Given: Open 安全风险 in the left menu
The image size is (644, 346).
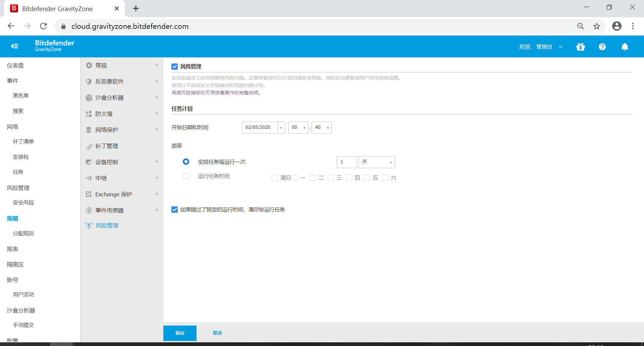Looking at the screenshot, I should tap(23, 203).
